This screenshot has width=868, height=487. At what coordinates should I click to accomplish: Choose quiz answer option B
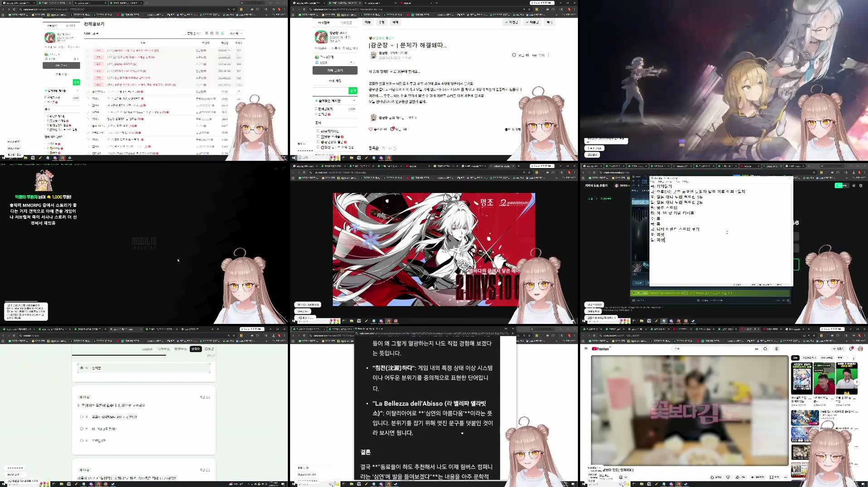click(x=82, y=429)
